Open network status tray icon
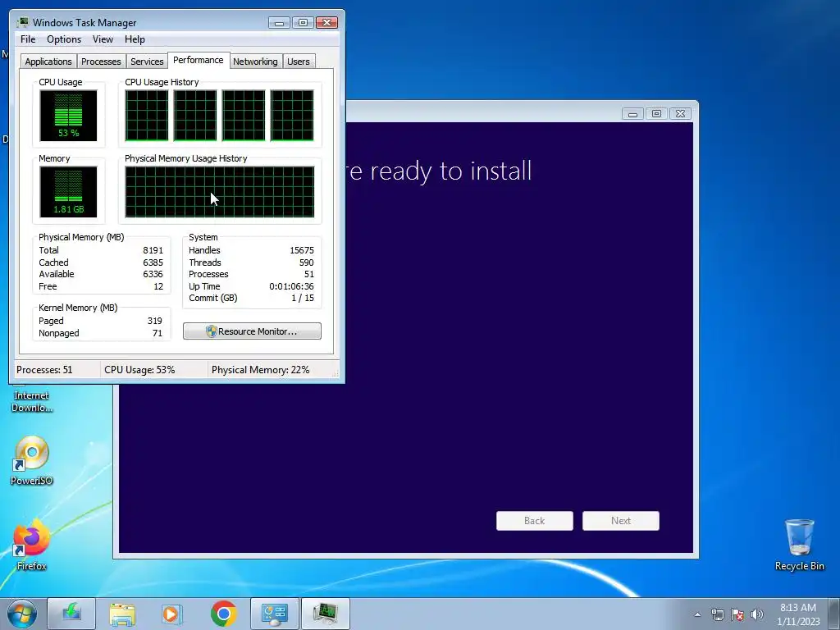 pos(717,614)
